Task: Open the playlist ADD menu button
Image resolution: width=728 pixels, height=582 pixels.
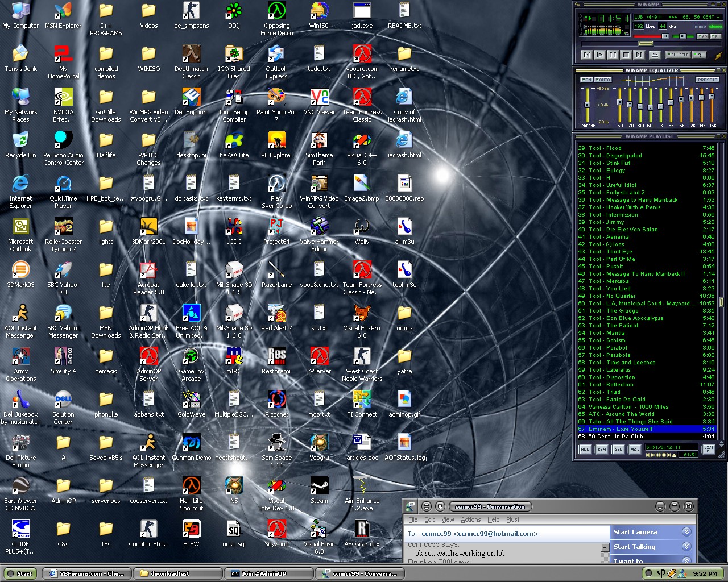Action: click(x=585, y=449)
